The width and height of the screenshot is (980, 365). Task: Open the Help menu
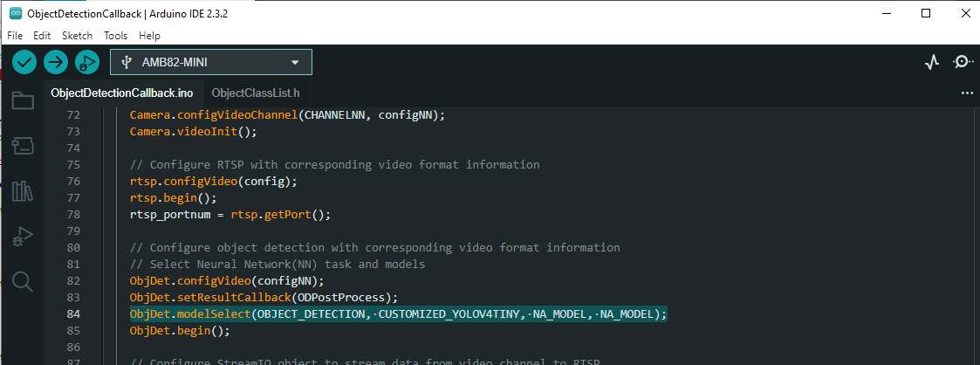(149, 36)
